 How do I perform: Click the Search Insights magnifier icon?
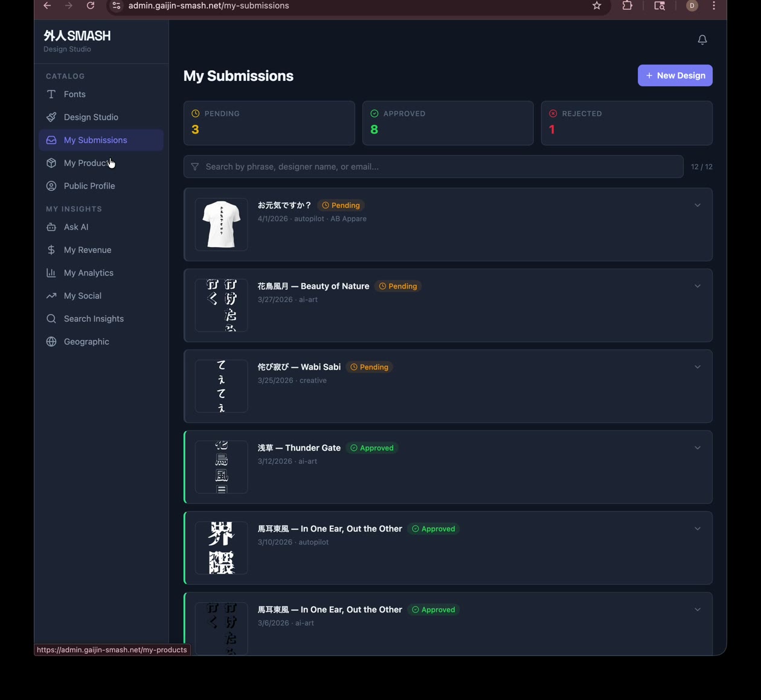pyautogui.click(x=51, y=318)
